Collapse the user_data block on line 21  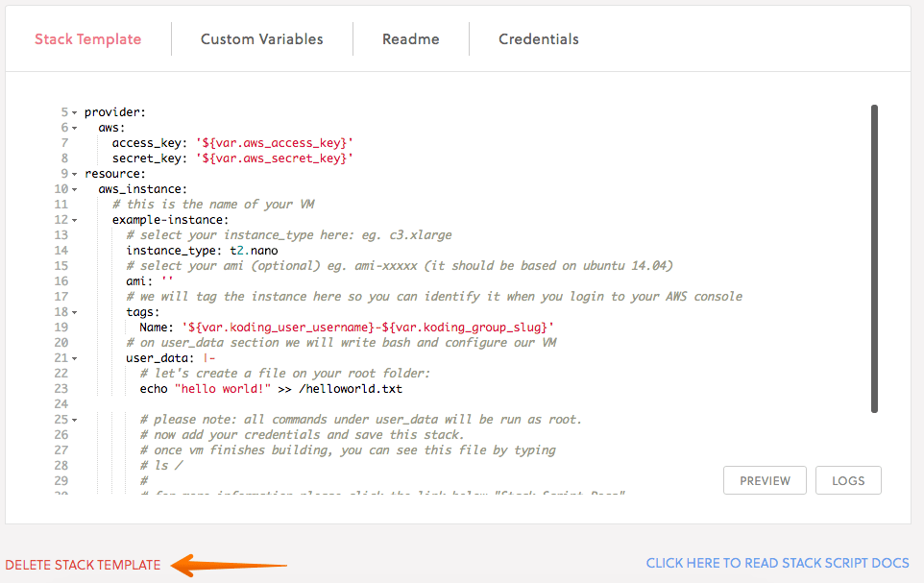tap(74, 358)
